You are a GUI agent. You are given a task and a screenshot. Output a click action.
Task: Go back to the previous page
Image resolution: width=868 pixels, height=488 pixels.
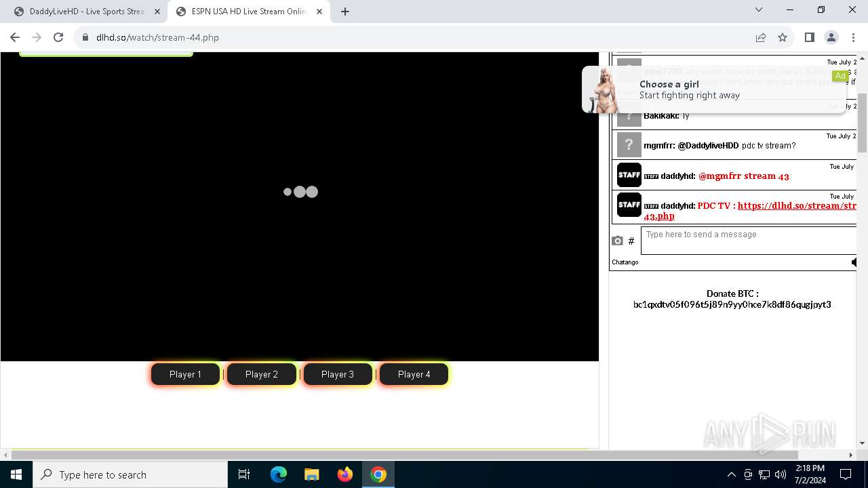pyautogui.click(x=15, y=37)
